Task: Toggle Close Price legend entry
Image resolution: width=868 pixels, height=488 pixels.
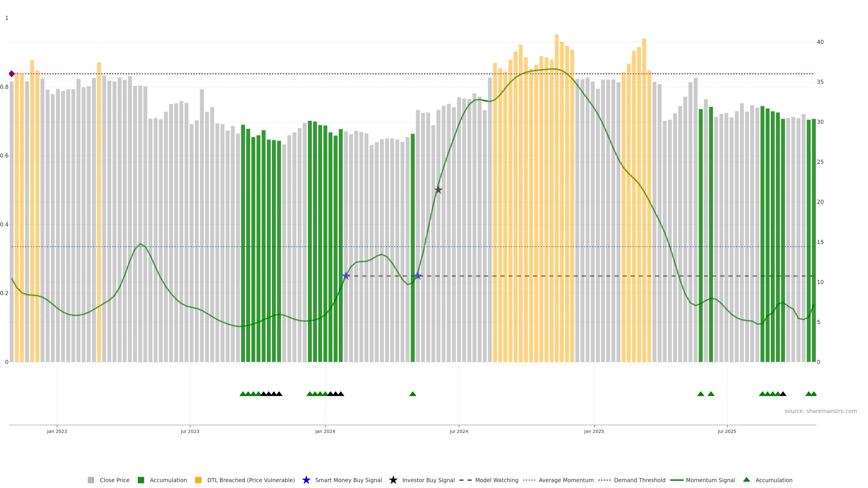Action: click(114, 480)
